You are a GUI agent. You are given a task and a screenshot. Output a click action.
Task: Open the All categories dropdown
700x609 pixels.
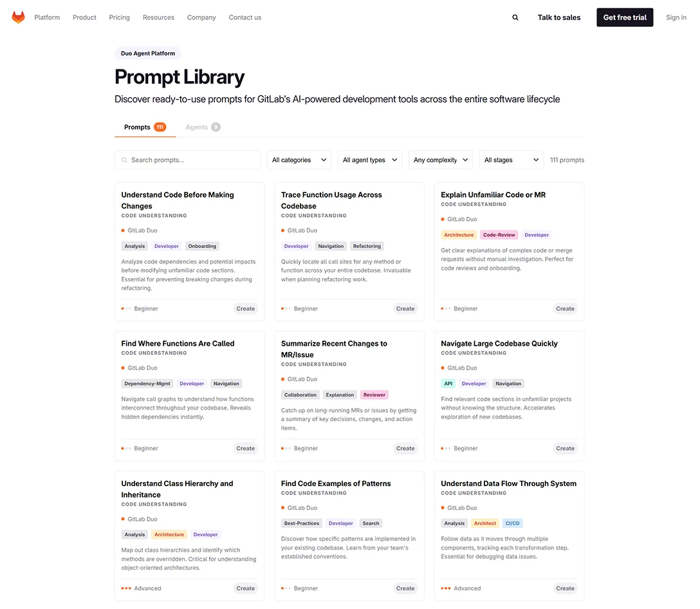[x=299, y=159]
